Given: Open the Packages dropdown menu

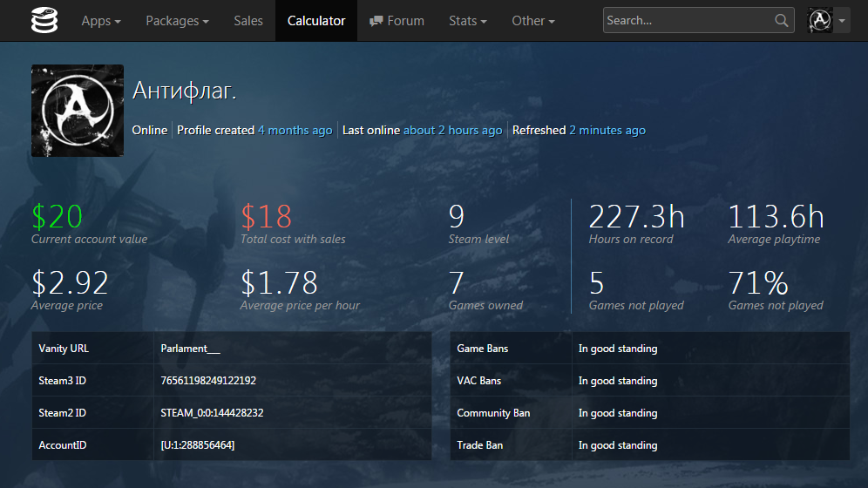Looking at the screenshot, I should coord(177,20).
